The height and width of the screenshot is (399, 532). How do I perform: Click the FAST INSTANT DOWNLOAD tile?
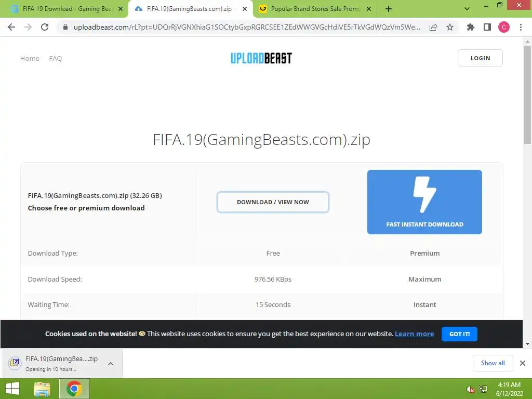424,202
